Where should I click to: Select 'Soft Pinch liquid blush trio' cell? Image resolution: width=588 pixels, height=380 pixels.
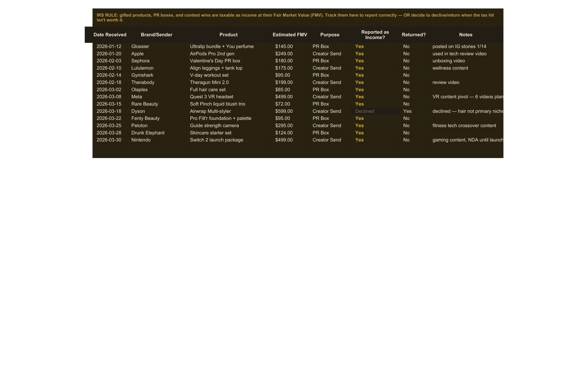click(228, 104)
